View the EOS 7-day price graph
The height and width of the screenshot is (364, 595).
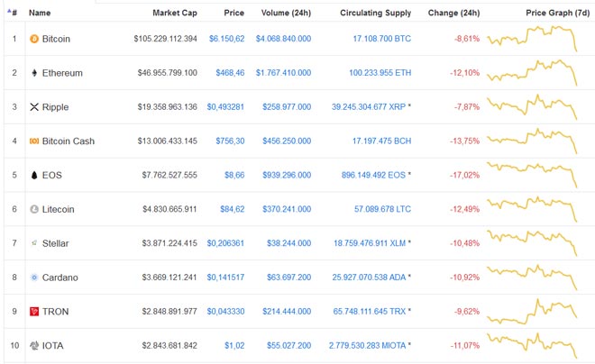tap(532, 176)
